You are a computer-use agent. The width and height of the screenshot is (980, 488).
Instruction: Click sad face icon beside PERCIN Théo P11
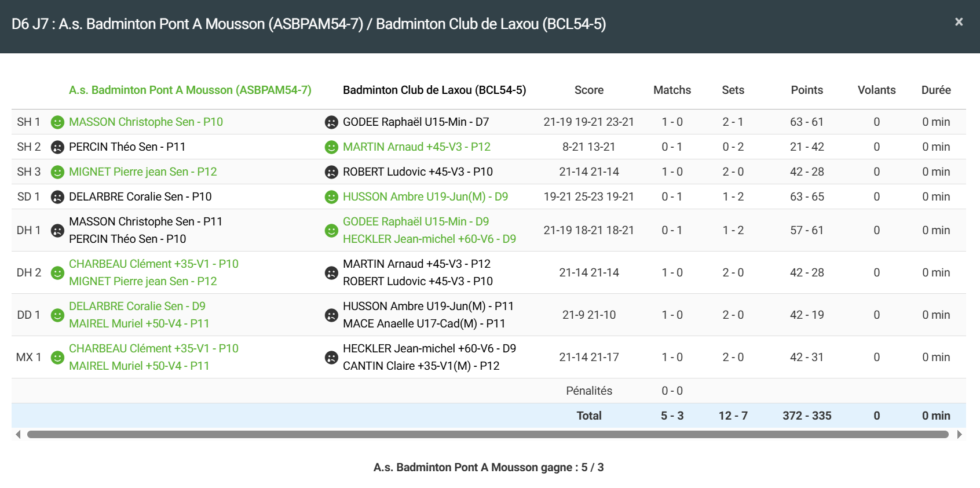tap(57, 147)
